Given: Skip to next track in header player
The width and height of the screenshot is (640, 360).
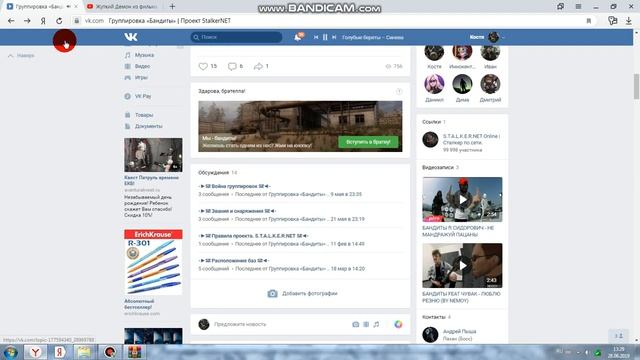Looking at the screenshot, I should (x=334, y=37).
